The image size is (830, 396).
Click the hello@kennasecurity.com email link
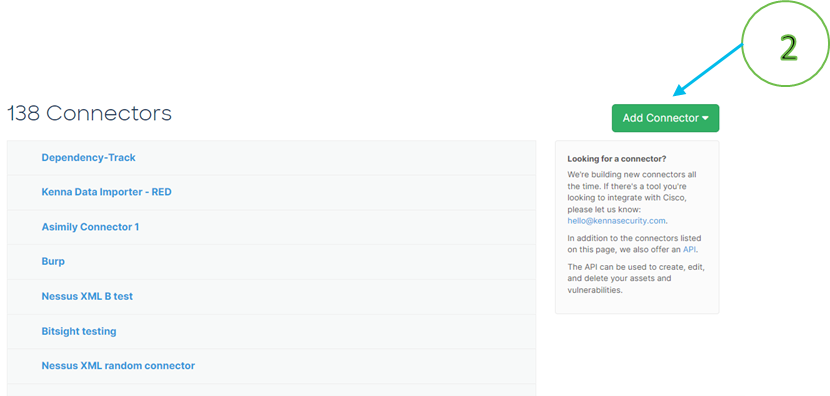pos(617,221)
